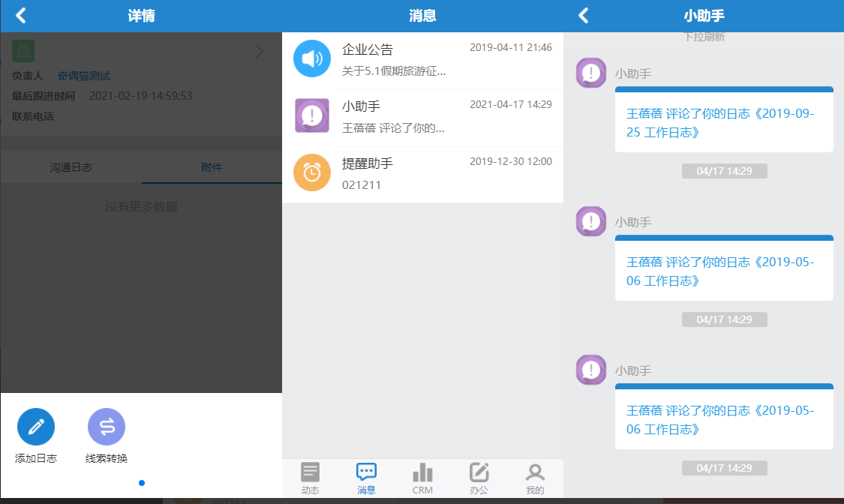Click 奇偶猫测试 owner name link
Screen dimensions: 844x504
pyautogui.click(x=84, y=76)
